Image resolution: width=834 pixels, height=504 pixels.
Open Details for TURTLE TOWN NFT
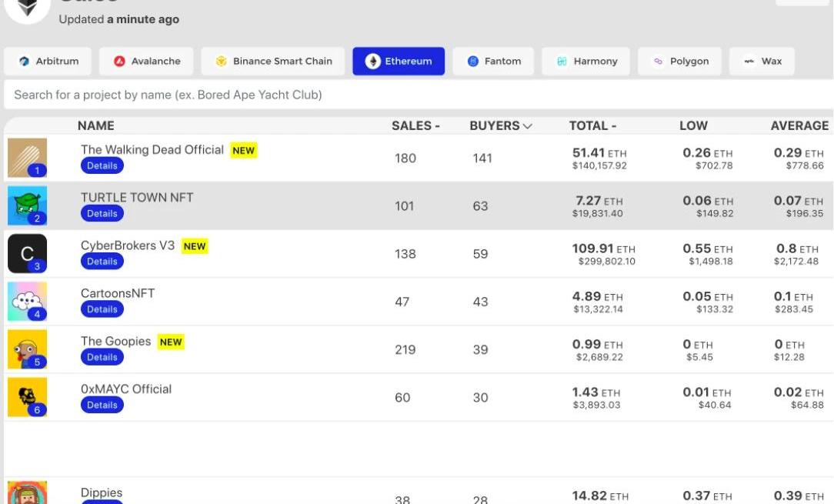coord(102,213)
